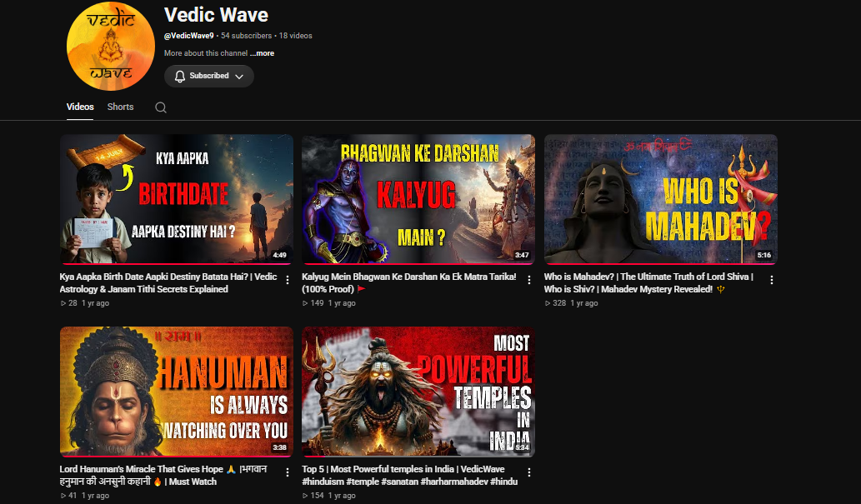
Task: Click the 54 subscribers text
Action: [x=247, y=36]
